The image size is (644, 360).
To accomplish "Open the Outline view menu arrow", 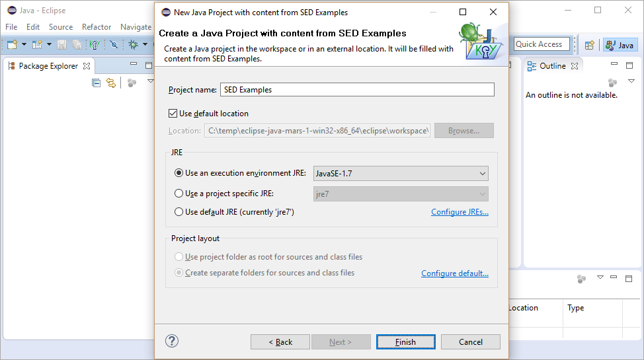I will 631,81.
